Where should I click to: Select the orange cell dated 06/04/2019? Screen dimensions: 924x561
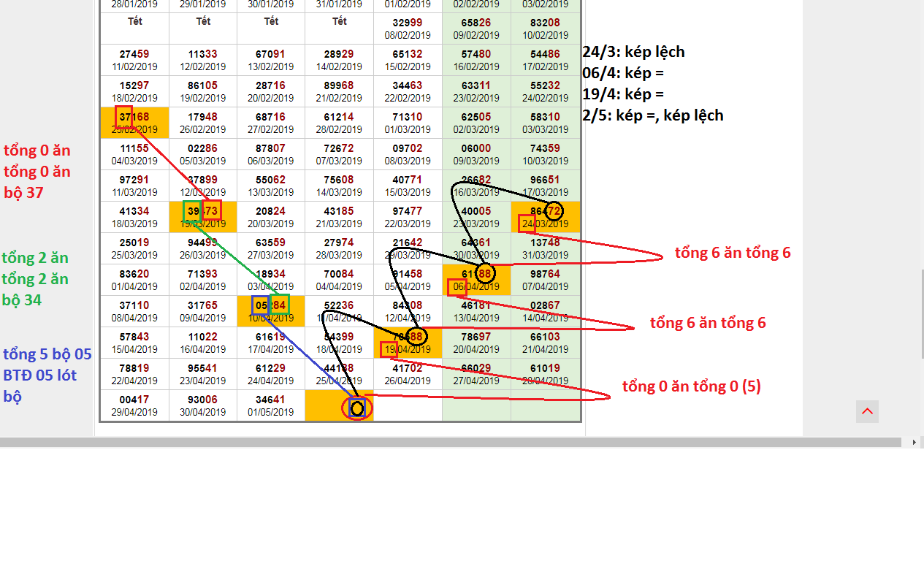pos(476,280)
